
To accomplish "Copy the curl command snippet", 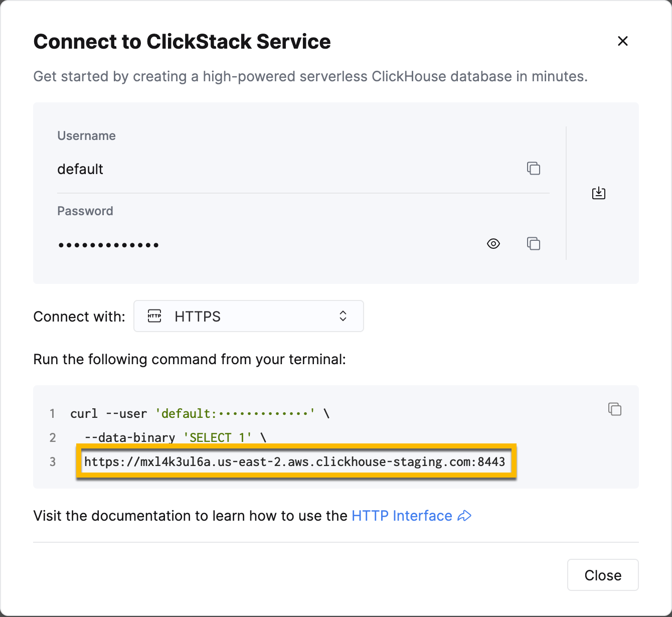I will click(615, 409).
